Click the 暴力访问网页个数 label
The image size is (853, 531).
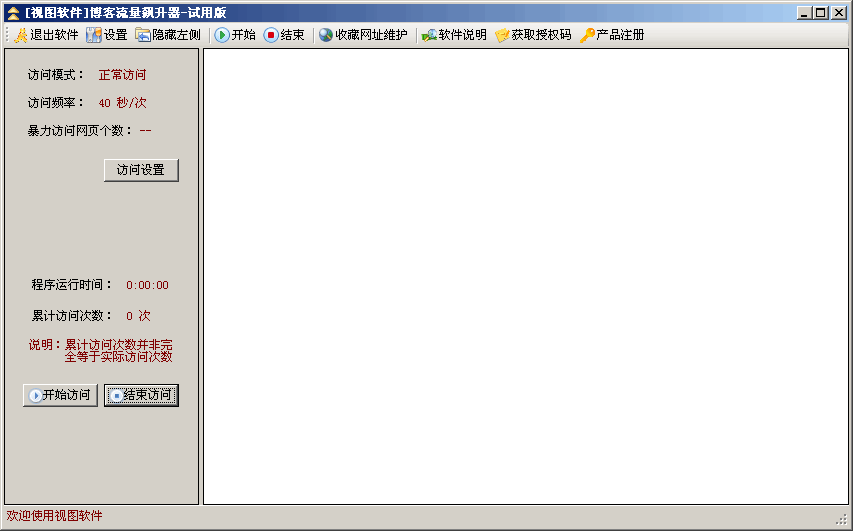(x=80, y=131)
